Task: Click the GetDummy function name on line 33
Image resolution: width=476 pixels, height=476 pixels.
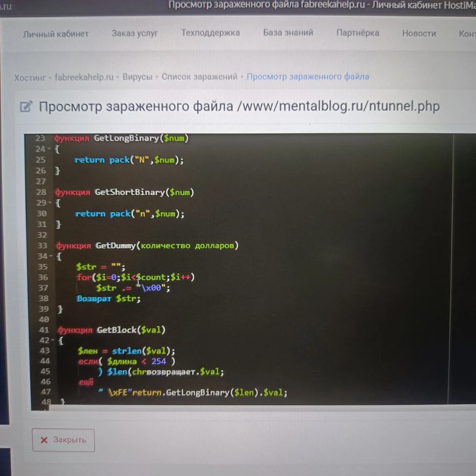Action: click(x=115, y=246)
